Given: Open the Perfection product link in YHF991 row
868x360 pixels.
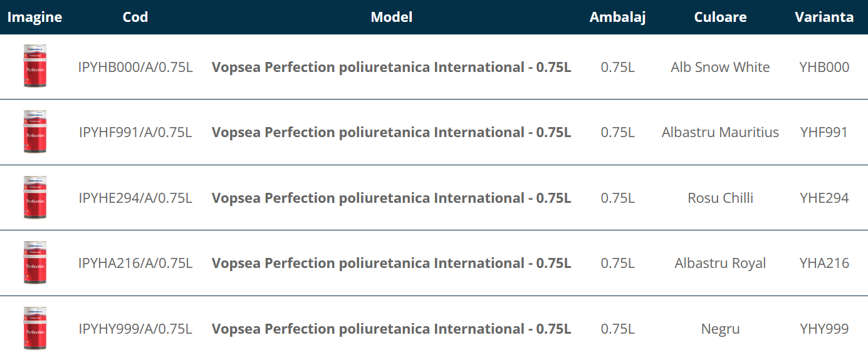Looking at the screenshot, I should (x=391, y=132).
